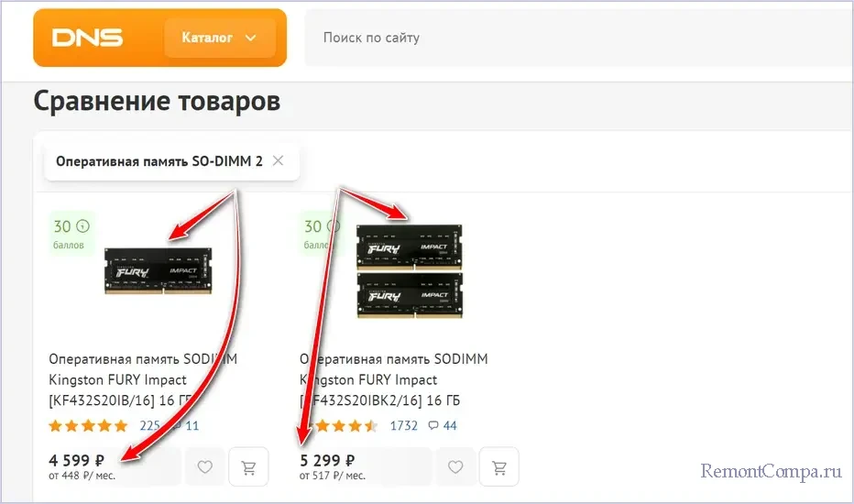The width and height of the screenshot is (854, 504).
Task: Click the star rating of the first product
Action: 88,425
